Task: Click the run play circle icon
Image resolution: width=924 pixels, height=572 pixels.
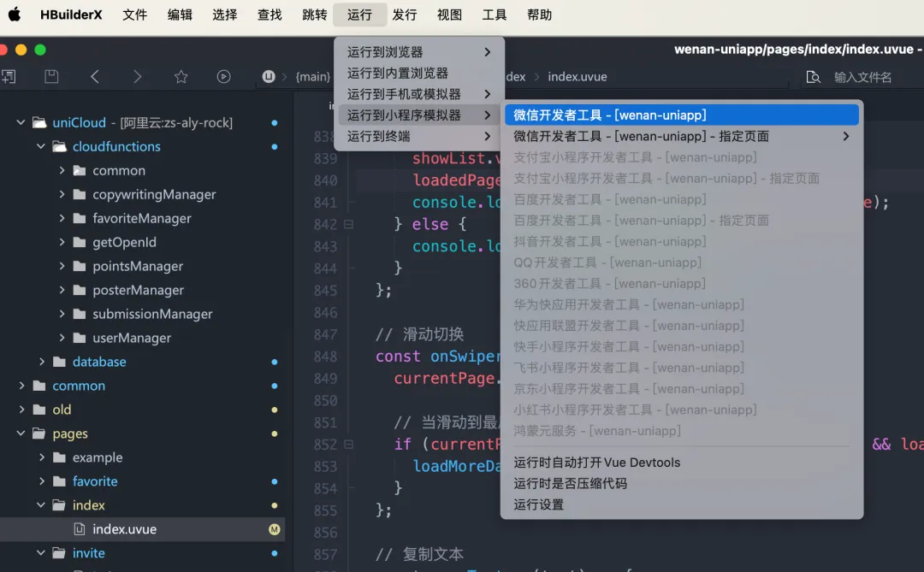Action: pyautogui.click(x=224, y=77)
